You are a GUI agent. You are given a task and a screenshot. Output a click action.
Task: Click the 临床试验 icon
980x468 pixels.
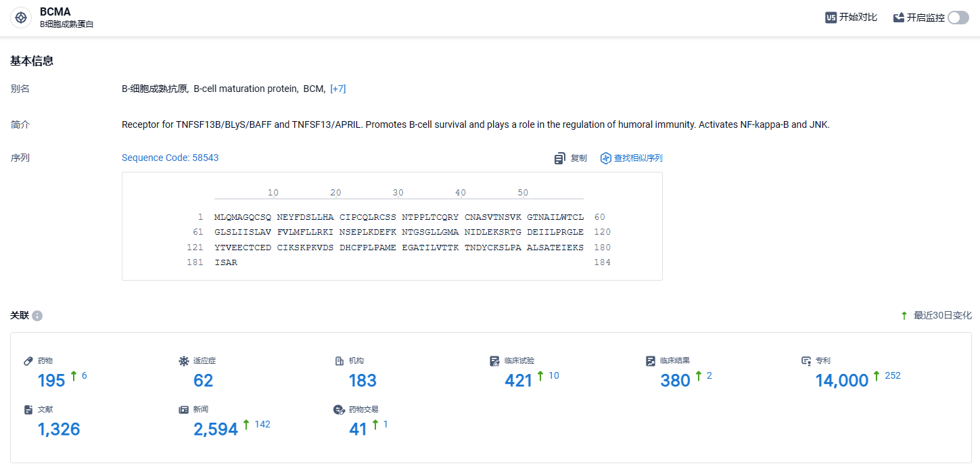pos(494,361)
